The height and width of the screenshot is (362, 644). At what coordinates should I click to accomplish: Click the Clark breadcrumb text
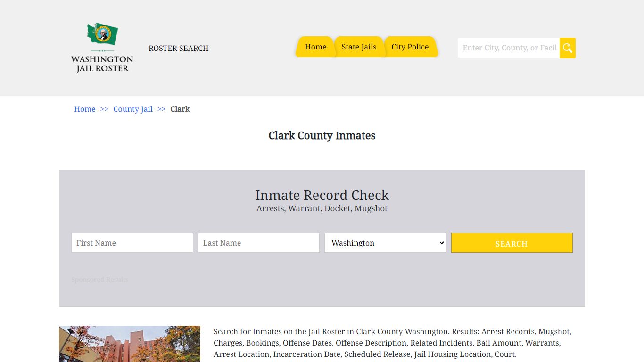point(180,109)
